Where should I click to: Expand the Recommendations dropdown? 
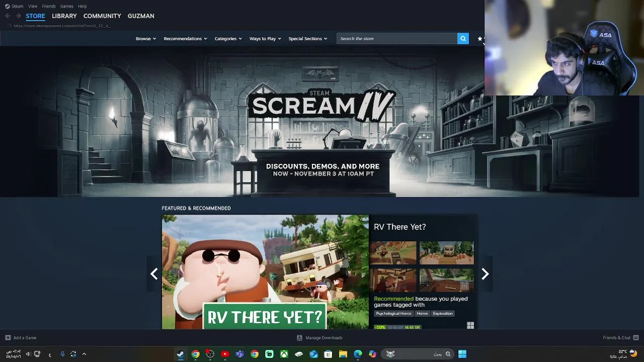click(x=185, y=39)
